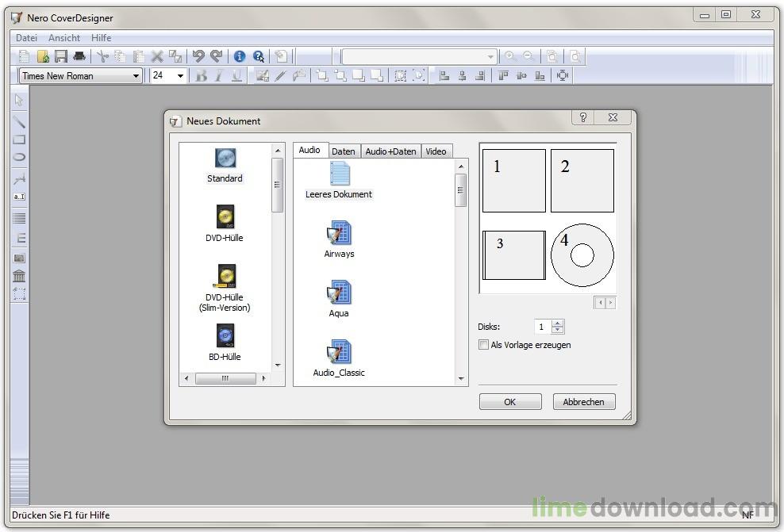
Task: Choose the Airways template icon
Action: coord(339,234)
